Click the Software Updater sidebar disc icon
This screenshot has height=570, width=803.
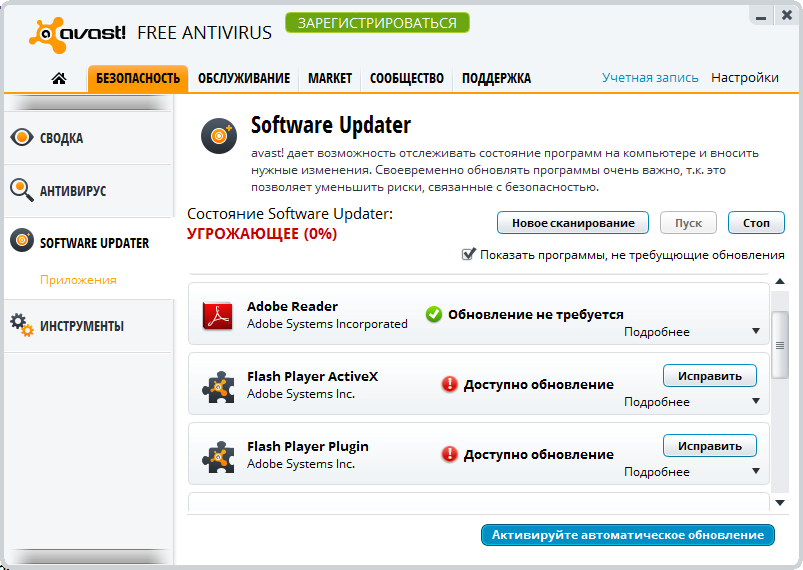22,240
